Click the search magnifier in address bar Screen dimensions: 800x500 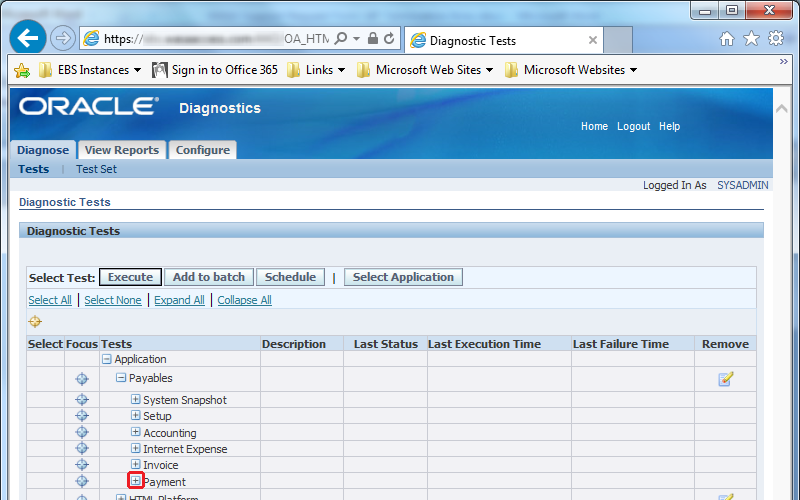pos(341,38)
